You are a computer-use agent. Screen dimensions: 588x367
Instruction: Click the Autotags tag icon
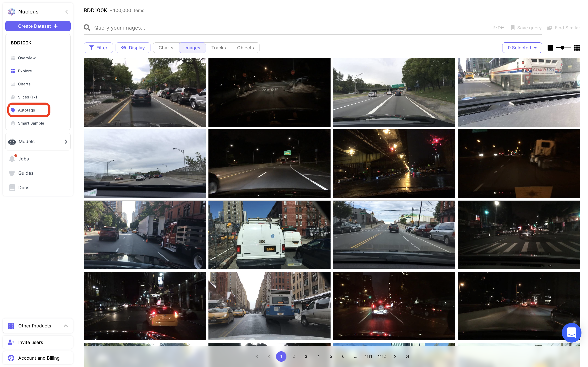pyautogui.click(x=13, y=110)
